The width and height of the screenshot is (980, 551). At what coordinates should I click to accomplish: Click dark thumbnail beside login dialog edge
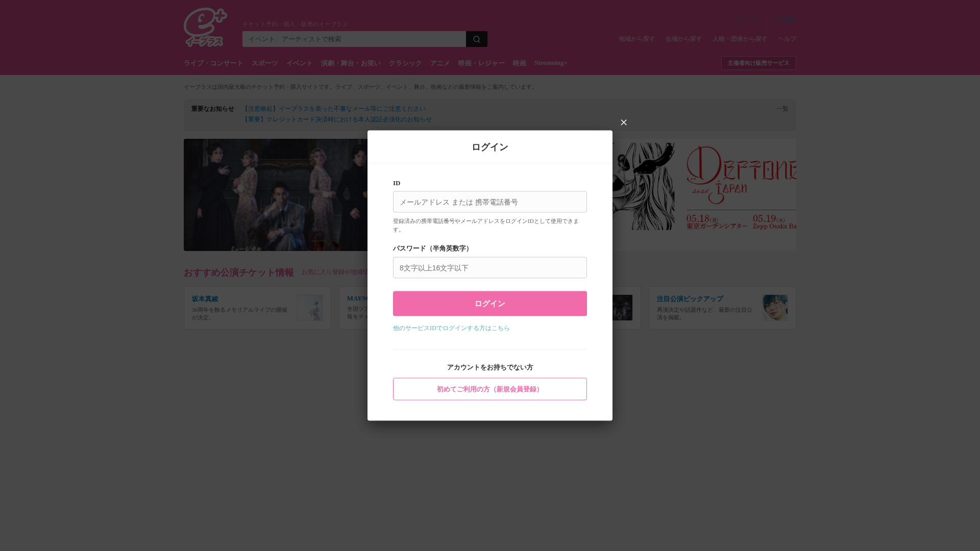[622, 308]
